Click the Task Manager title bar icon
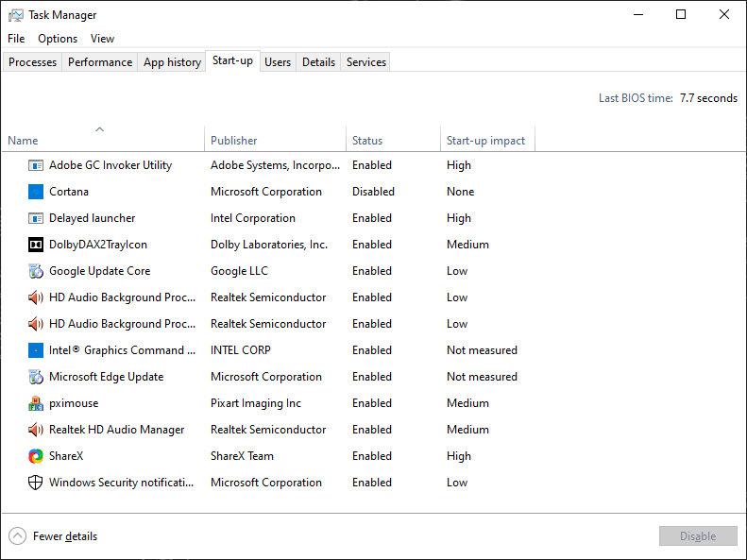The width and height of the screenshot is (747, 560). 16,15
